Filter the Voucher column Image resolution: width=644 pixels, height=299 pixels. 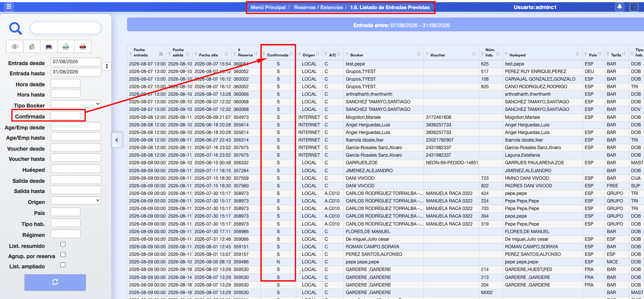pyautogui.click(x=427, y=55)
